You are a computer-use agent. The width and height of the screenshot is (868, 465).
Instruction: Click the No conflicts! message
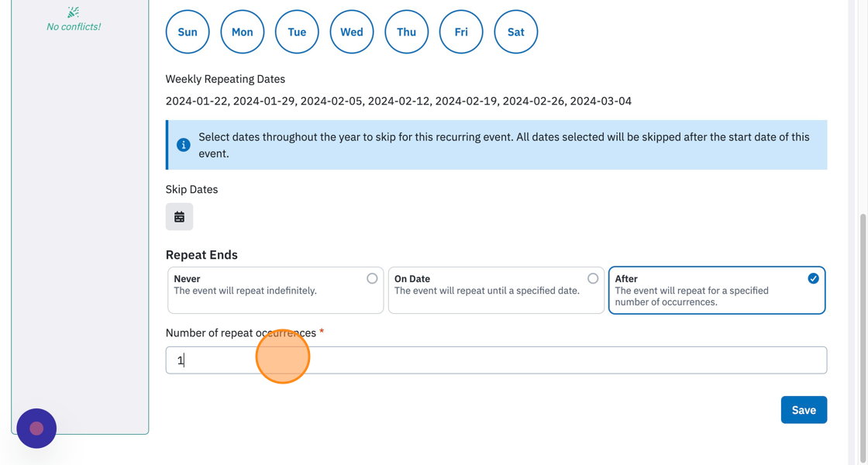(x=74, y=26)
